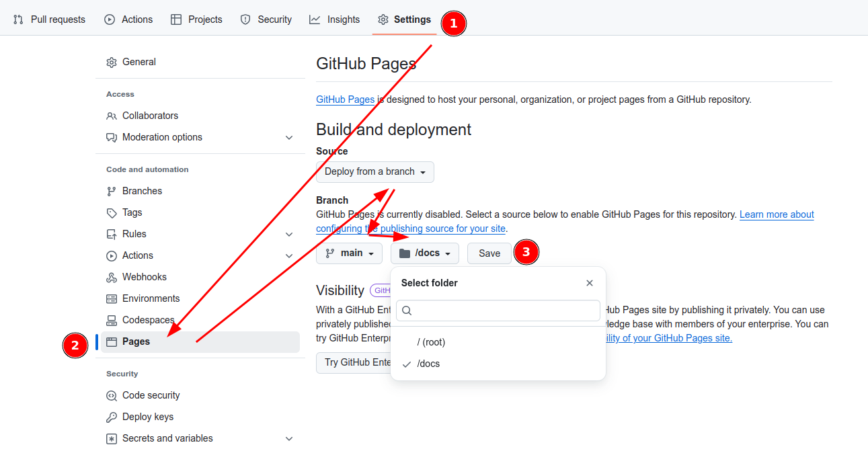Click the Branches icon in sidebar
The height and width of the screenshot is (449, 868).
[112, 192]
